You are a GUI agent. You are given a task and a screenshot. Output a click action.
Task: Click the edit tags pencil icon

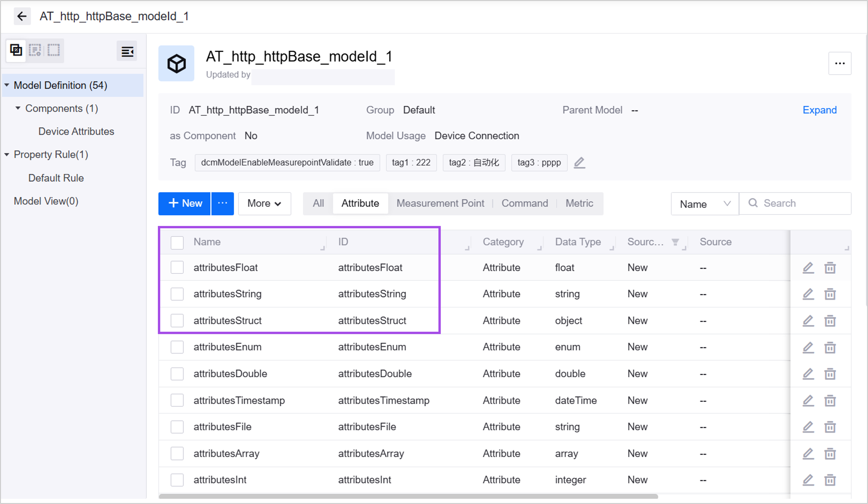pyautogui.click(x=579, y=162)
